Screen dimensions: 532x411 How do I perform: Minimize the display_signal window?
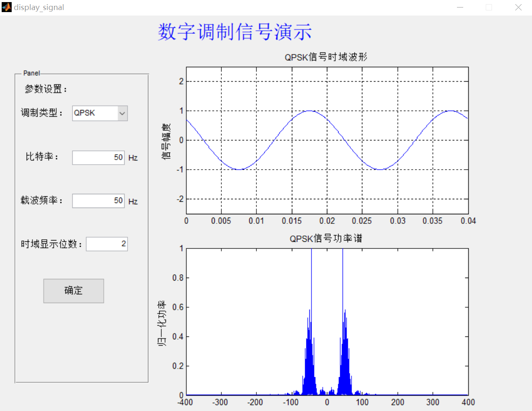tap(460, 8)
